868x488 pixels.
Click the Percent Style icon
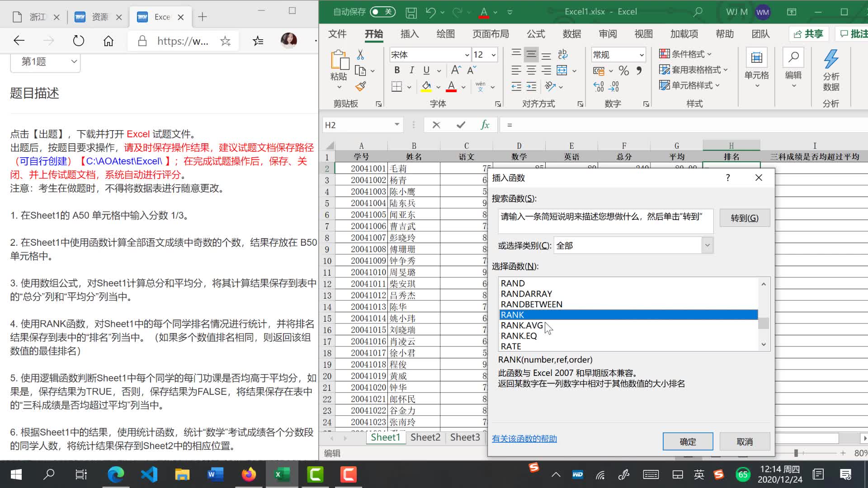pos(623,70)
